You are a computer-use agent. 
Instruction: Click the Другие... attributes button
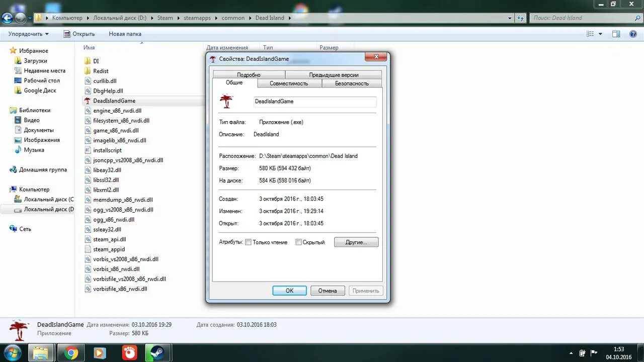click(356, 242)
